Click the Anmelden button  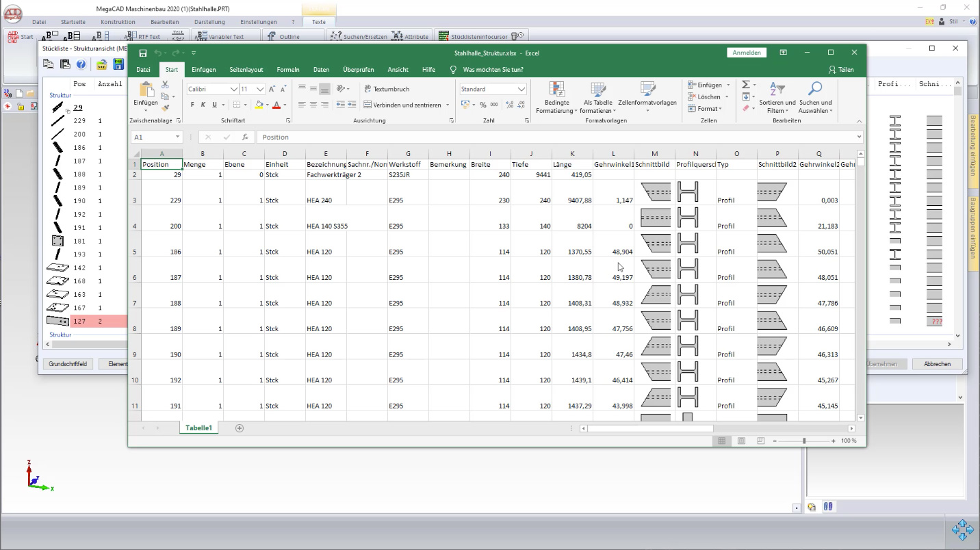pos(746,53)
